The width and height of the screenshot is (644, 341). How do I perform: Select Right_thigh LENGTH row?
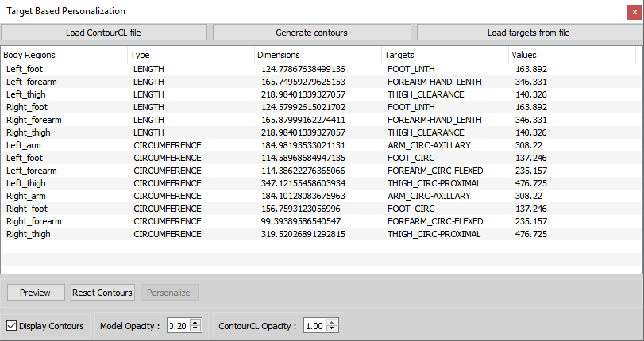[x=322, y=132]
